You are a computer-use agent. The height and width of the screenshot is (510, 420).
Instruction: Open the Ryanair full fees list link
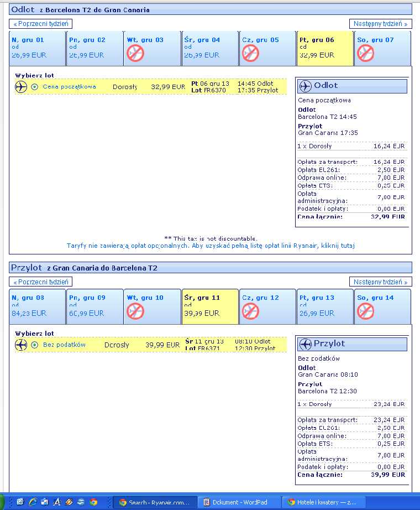[211, 246]
